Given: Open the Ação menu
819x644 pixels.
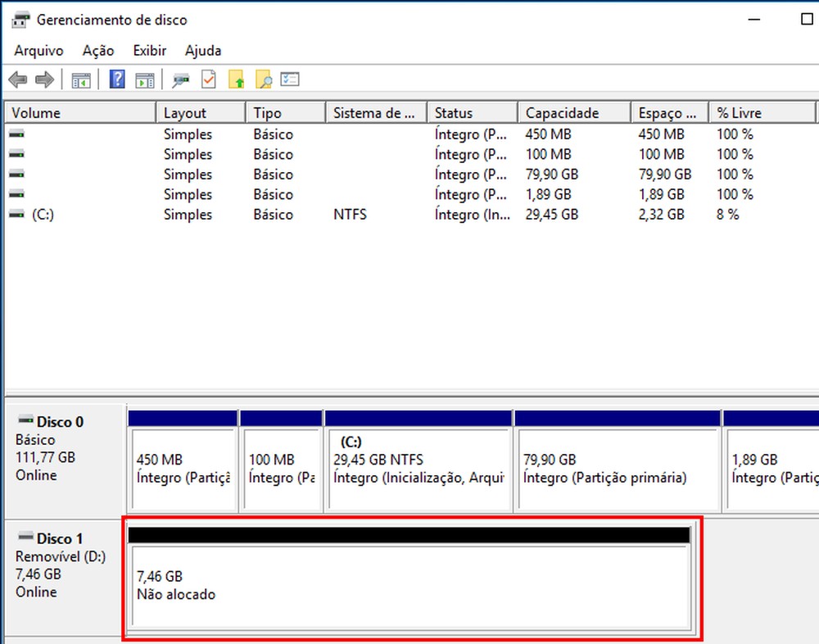Looking at the screenshot, I should 98,51.
